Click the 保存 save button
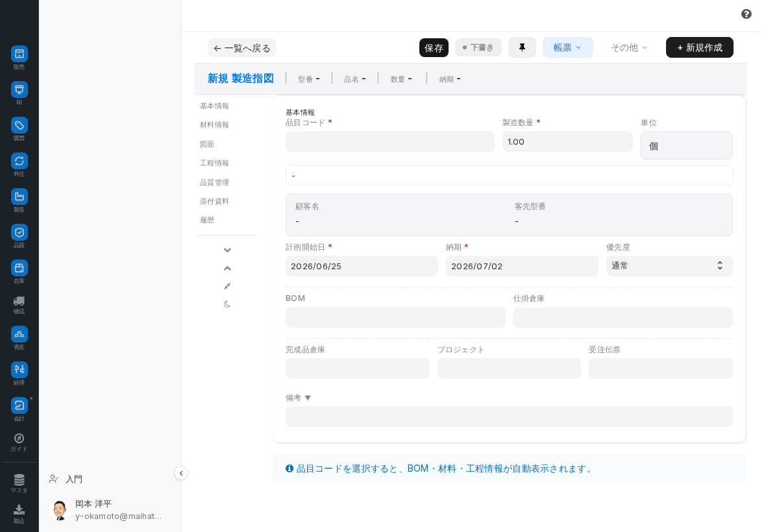 point(434,48)
